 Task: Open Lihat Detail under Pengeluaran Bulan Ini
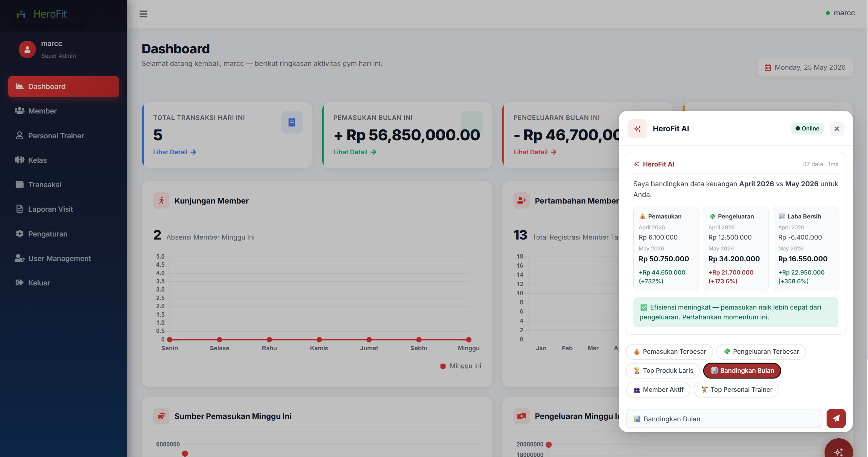[535, 152]
